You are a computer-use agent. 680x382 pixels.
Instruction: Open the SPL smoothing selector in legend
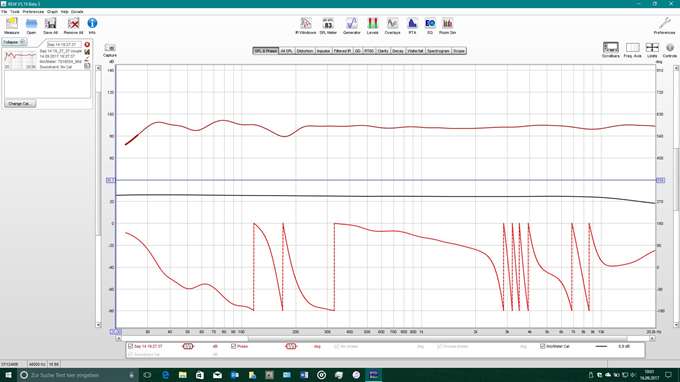(x=188, y=346)
